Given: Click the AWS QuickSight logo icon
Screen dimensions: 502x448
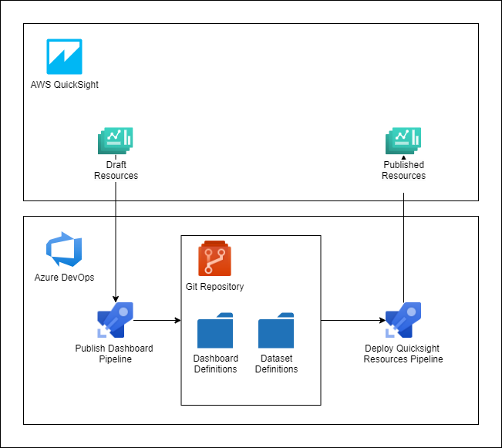Looking at the screenshot, I should (64, 57).
